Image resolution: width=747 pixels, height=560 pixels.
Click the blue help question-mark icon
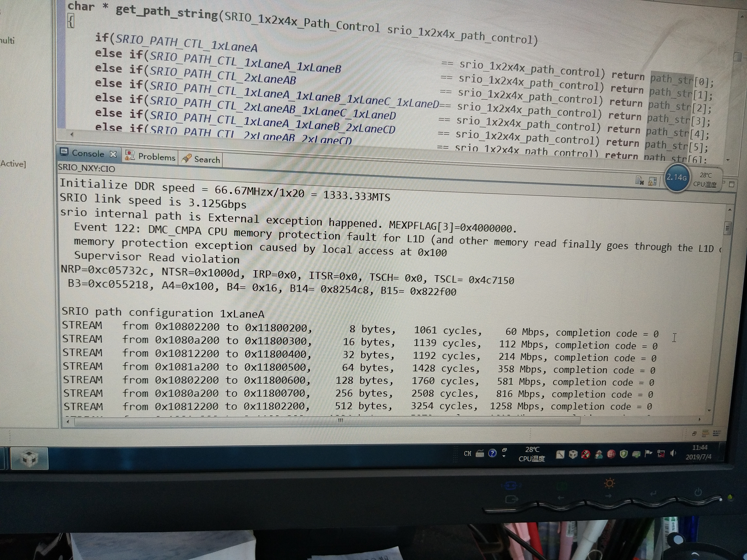point(492,453)
